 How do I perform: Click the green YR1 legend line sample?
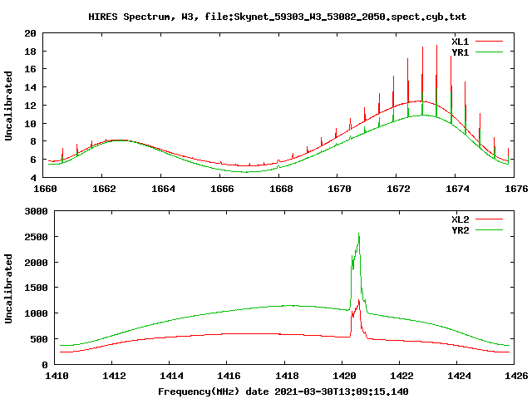click(x=489, y=52)
